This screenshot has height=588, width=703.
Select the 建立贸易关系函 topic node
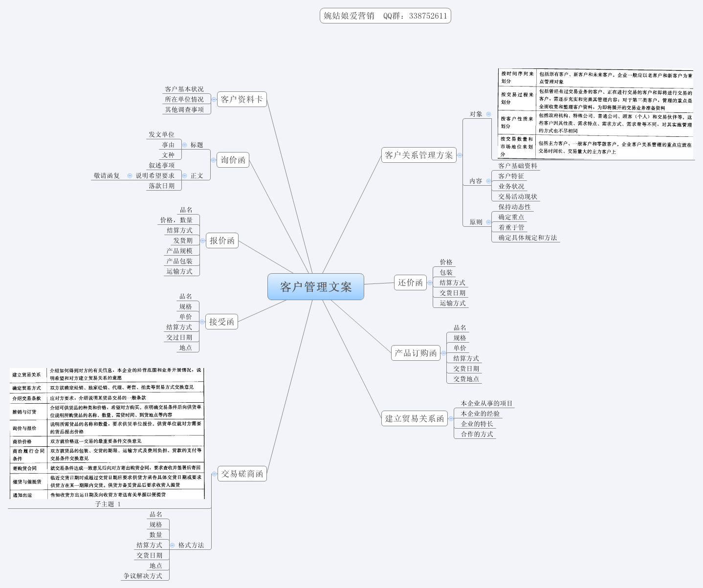[414, 418]
